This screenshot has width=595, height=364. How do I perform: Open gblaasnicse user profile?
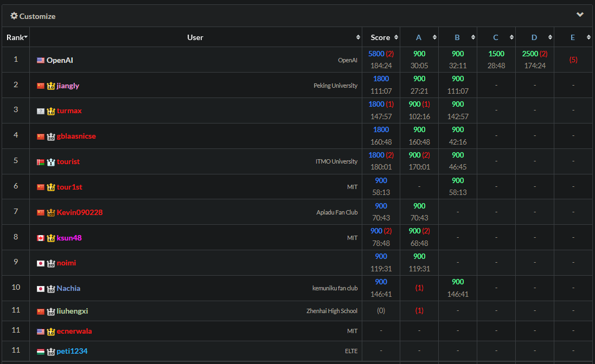click(76, 136)
